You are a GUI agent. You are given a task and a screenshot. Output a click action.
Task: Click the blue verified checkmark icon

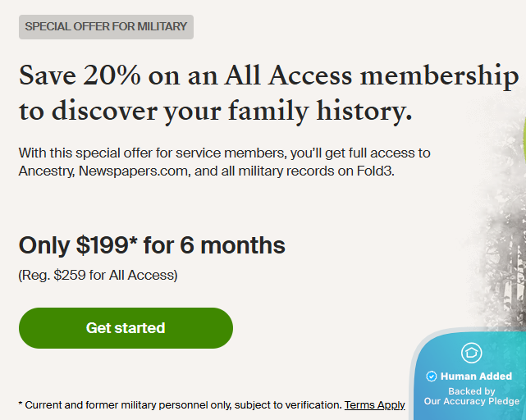coord(432,377)
